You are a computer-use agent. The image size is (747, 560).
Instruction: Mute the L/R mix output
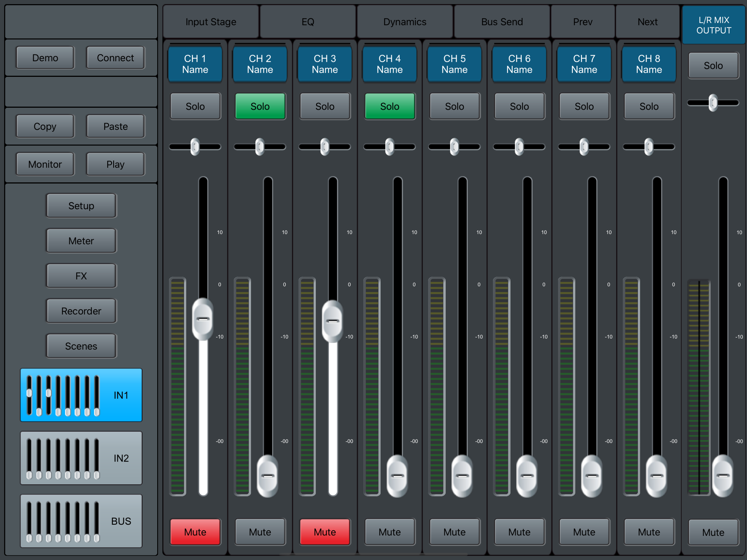(713, 532)
